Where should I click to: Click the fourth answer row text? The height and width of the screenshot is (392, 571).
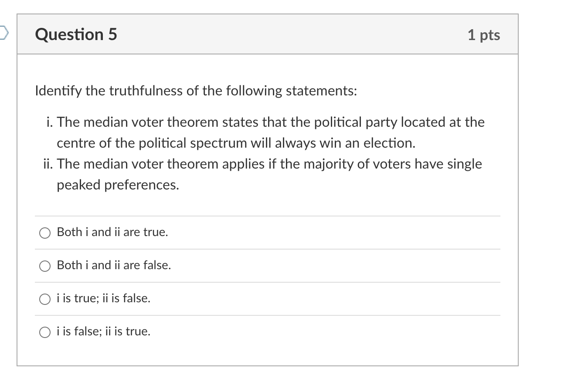(x=103, y=331)
